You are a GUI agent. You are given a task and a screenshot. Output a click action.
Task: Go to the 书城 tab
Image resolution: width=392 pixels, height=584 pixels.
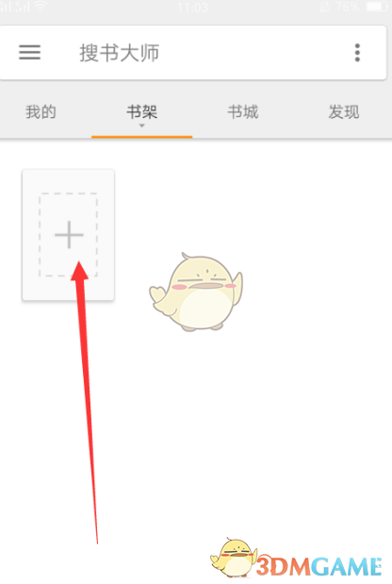tap(243, 111)
